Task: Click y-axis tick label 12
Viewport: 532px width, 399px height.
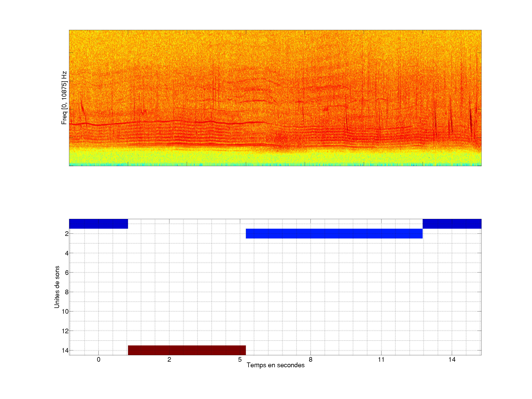Action: pyautogui.click(x=65, y=331)
